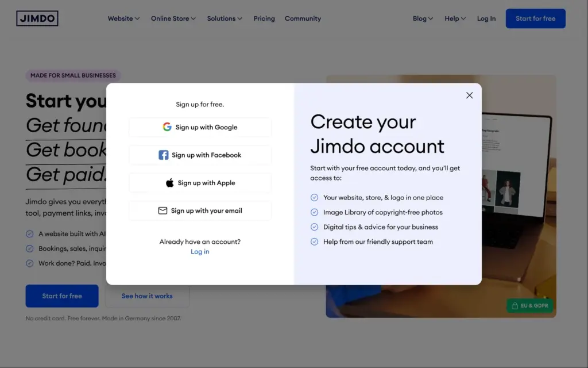Viewport: 588px width, 368px height.
Task: Click the hero Start for free button
Action: coord(62,296)
